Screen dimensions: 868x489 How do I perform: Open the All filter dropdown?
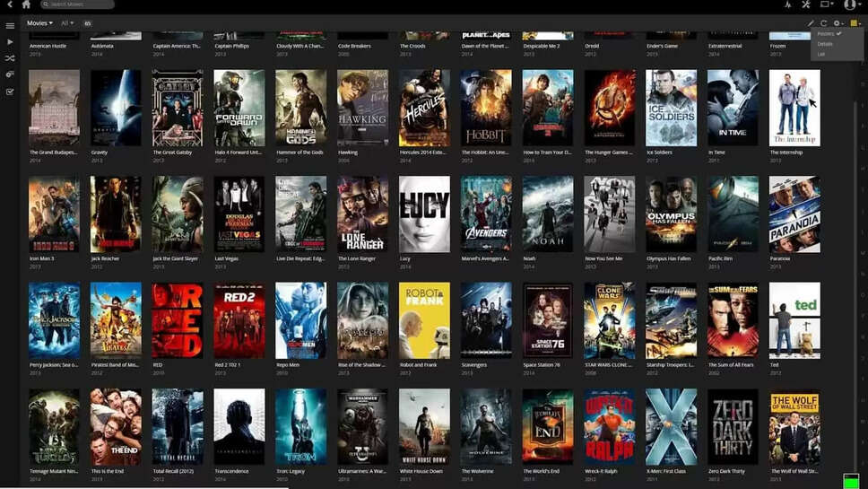[67, 23]
